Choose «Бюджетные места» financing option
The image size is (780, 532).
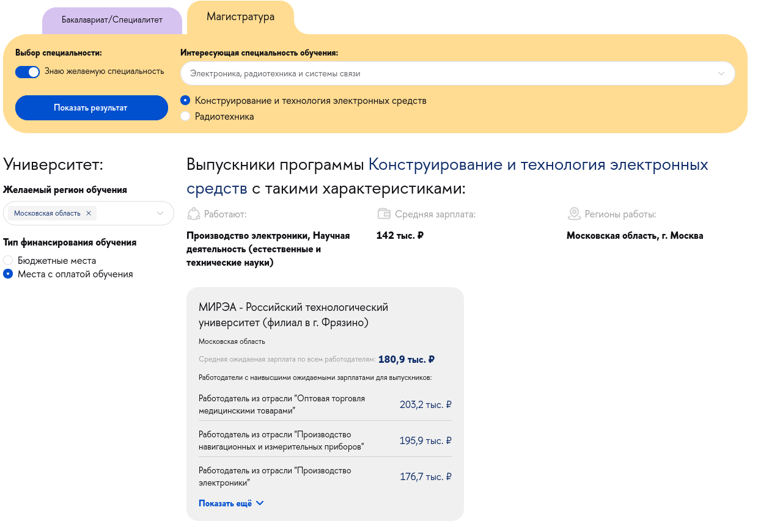8,260
